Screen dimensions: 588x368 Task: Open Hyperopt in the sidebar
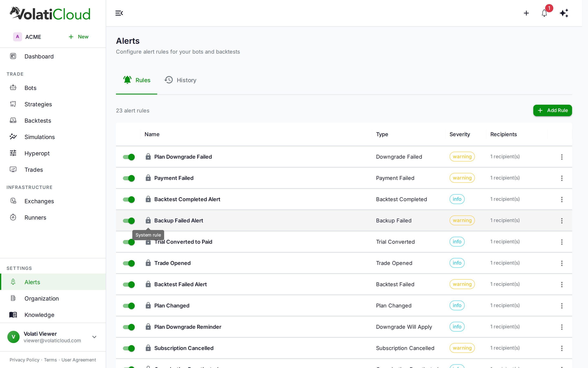[x=53, y=153]
